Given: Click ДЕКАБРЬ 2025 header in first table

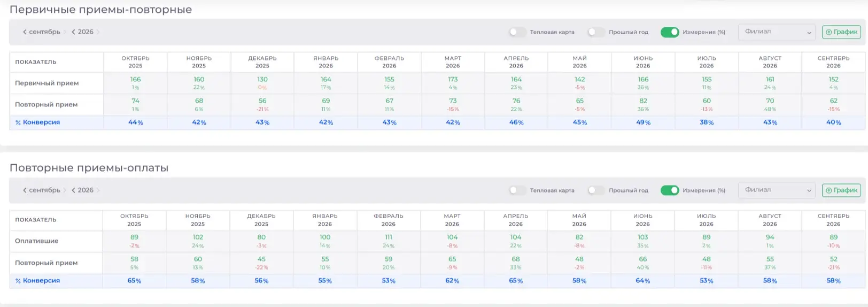Looking at the screenshot, I should 262,62.
